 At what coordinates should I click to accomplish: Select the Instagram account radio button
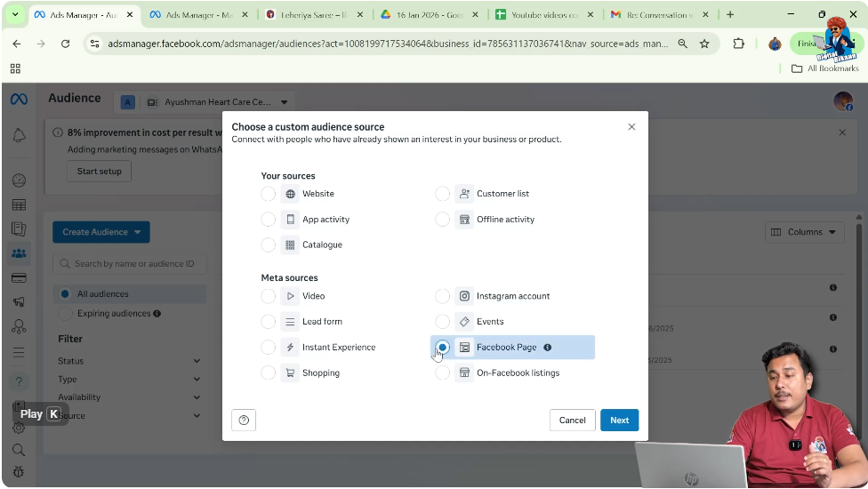click(442, 296)
